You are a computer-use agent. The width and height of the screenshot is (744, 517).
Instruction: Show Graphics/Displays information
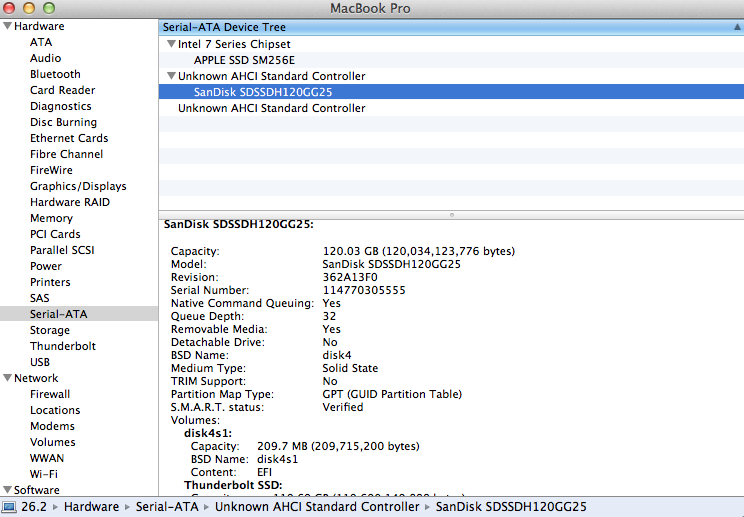point(78,186)
